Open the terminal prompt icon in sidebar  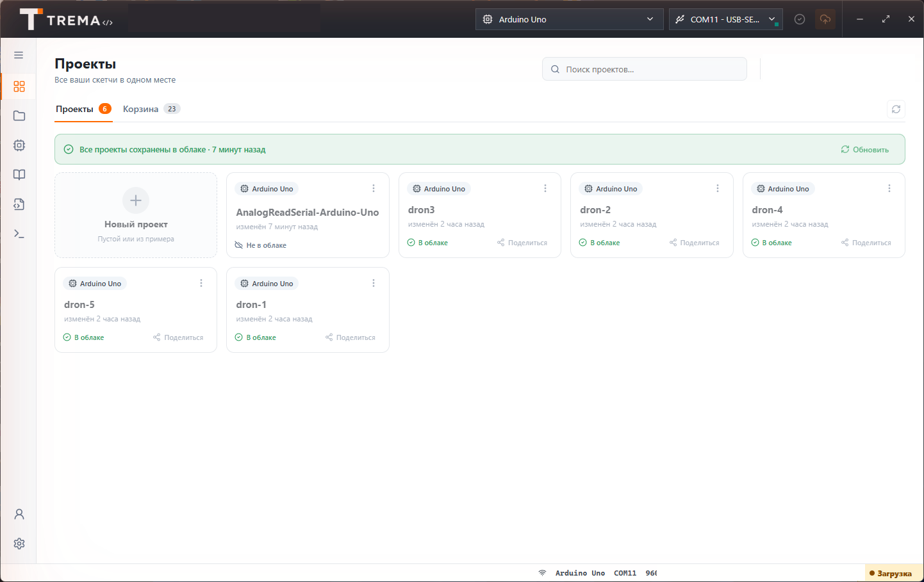(x=19, y=234)
